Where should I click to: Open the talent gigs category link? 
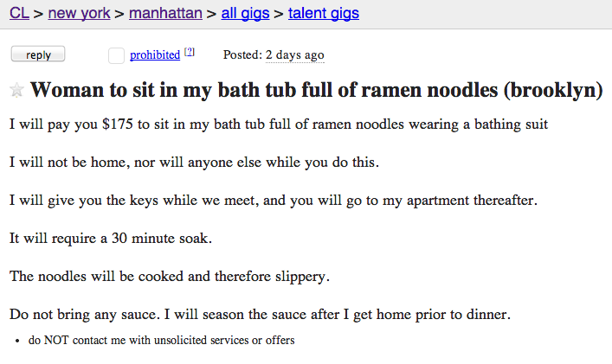[x=324, y=13]
